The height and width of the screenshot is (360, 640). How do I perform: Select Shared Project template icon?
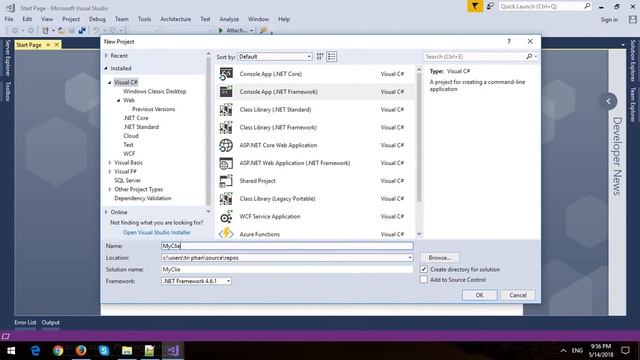pyautogui.click(x=226, y=181)
